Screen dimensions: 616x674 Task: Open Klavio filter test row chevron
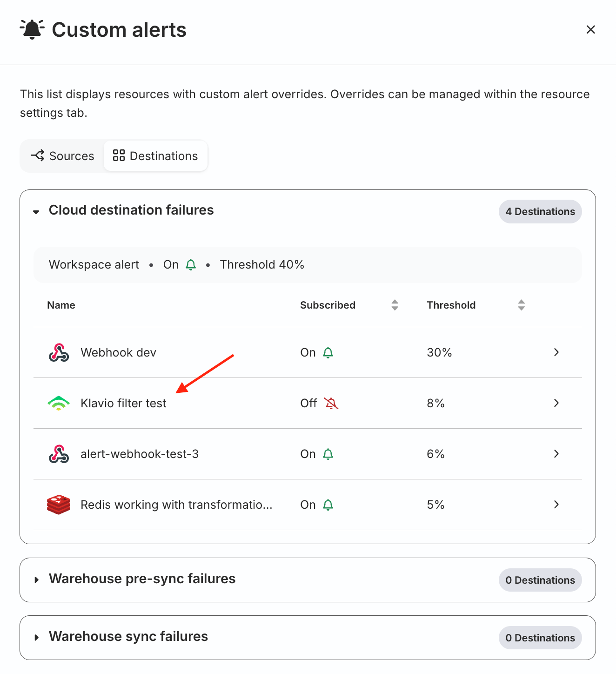click(556, 403)
